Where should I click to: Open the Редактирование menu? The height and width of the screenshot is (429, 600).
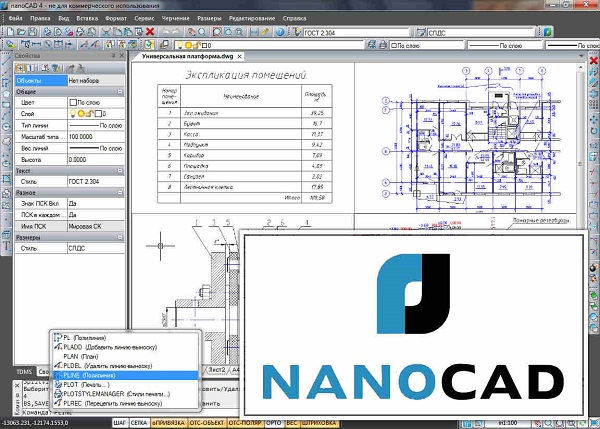coord(252,18)
